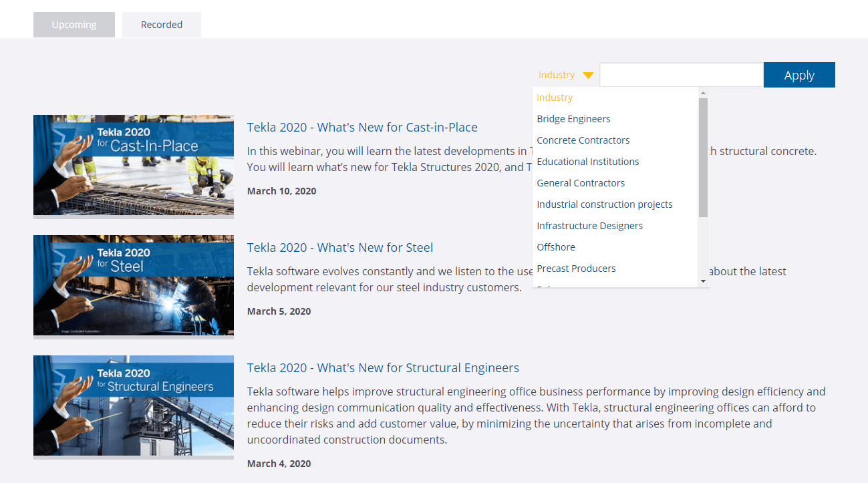Click the Structural Engineers webinar description
Screen dimensions: 868x483
(537, 416)
